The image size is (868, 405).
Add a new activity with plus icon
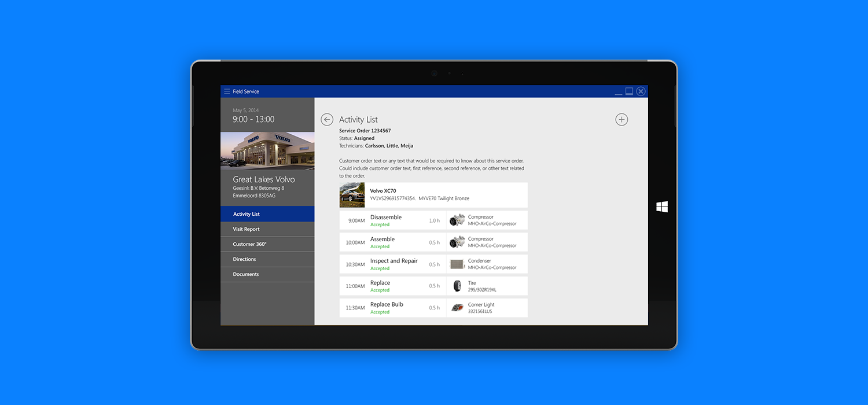point(621,119)
